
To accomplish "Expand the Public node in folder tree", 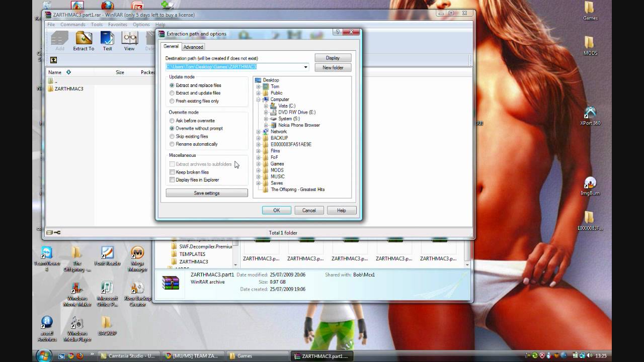I will (x=259, y=93).
